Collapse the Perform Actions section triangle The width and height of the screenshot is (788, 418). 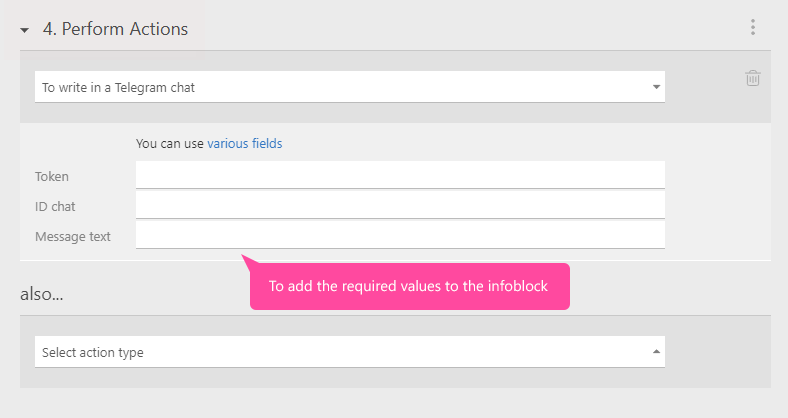(x=25, y=30)
